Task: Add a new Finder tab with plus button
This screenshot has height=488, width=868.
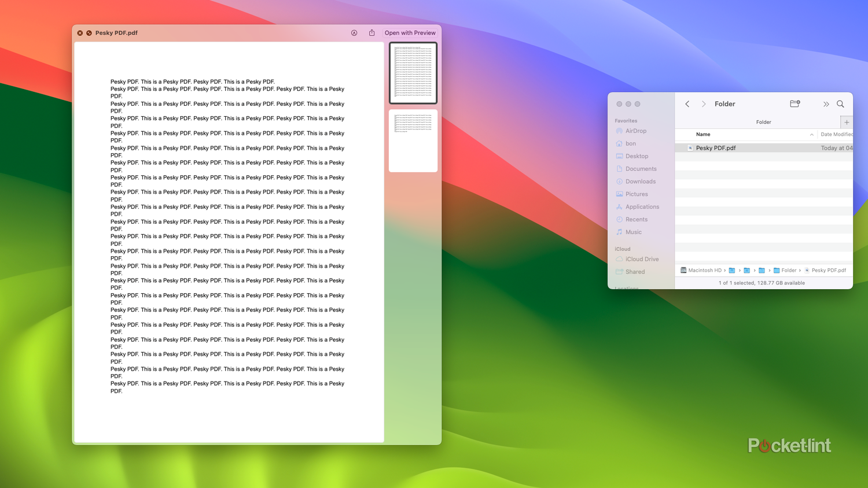Action: point(847,122)
